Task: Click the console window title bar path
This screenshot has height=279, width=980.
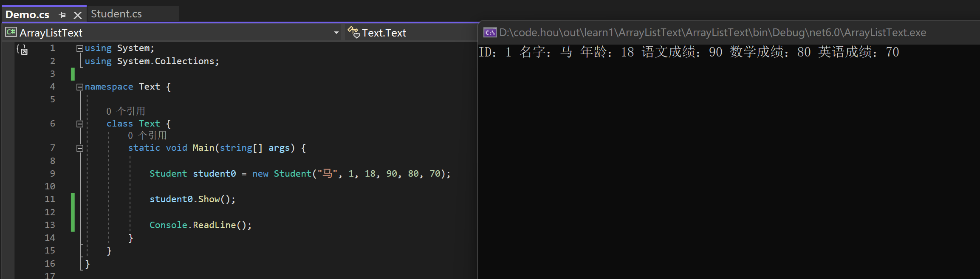Action: [712, 33]
